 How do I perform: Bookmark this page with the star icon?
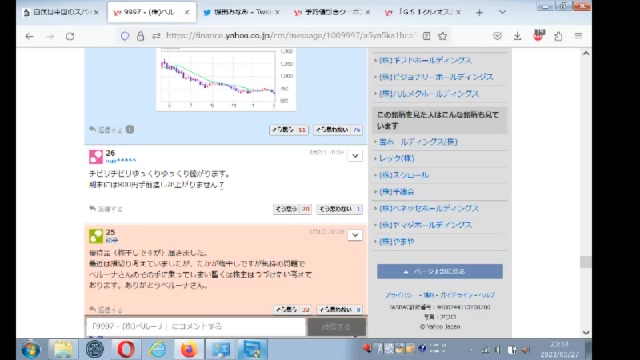coord(442,36)
